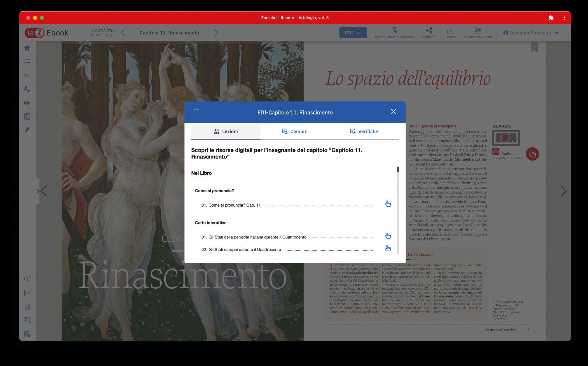The height and width of the screenshot is (366, 588).
Task: Expand the collapsed side panel arrow
Action: (x=38, y=191)
